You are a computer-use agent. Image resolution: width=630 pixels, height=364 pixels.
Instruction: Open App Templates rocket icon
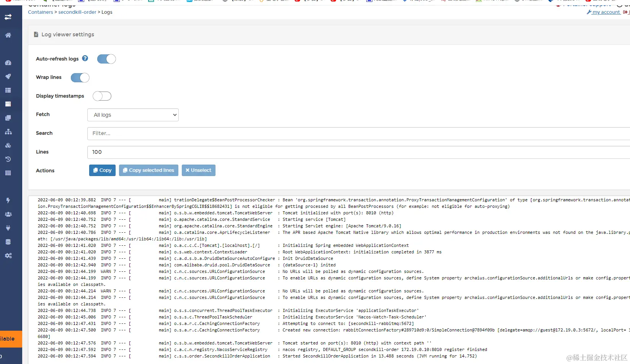[x=8, y=77]
